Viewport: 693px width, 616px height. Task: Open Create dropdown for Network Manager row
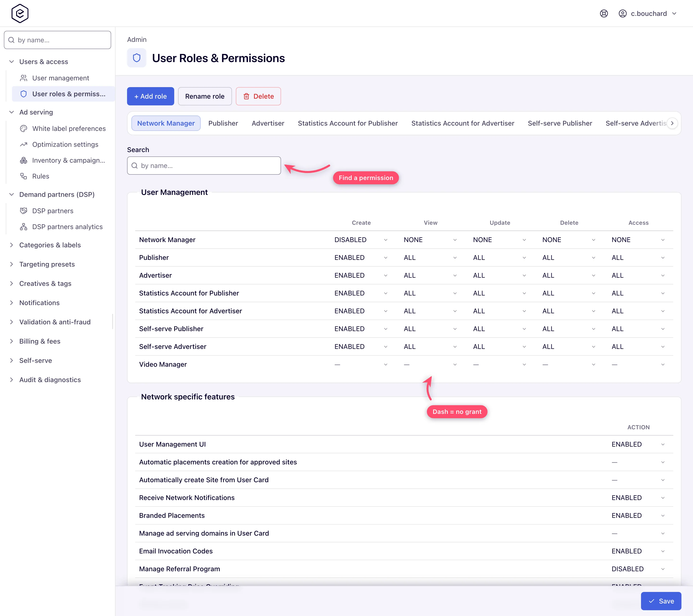pos(361,240)
